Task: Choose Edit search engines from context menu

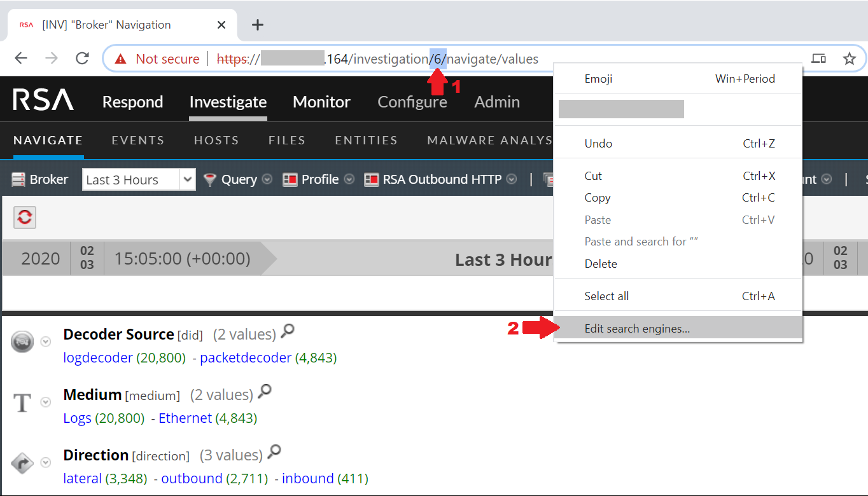Action: coord(637,329)
